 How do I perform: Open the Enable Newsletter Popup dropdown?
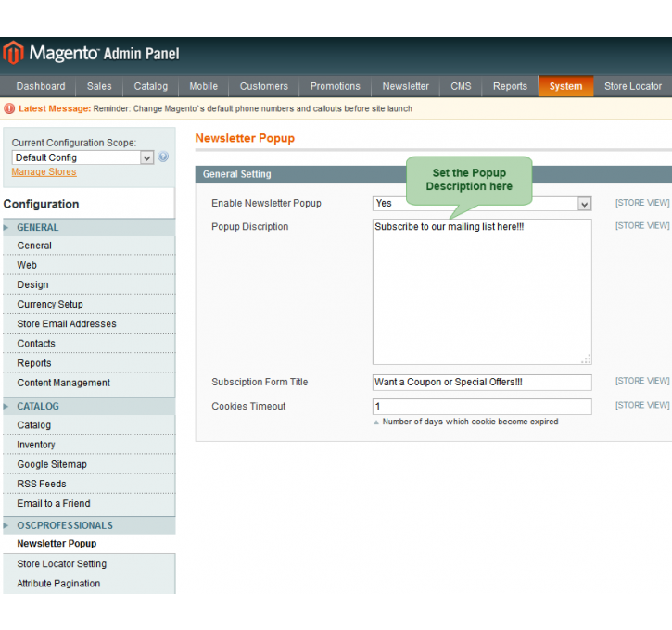pos(482,204)
